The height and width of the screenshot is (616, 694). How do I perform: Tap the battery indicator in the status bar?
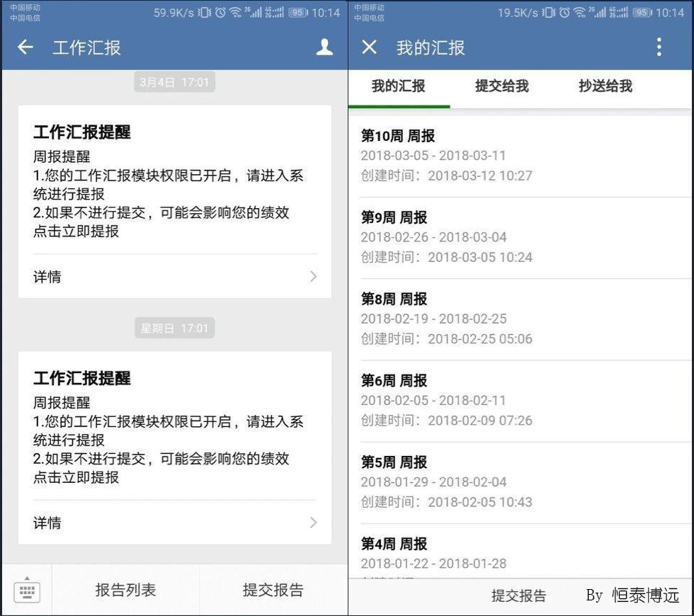click(298, 12)
